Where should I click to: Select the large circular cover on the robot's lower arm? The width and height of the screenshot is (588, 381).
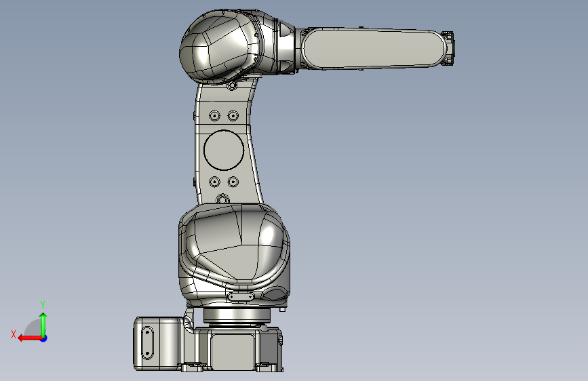[x=224, y=150]
